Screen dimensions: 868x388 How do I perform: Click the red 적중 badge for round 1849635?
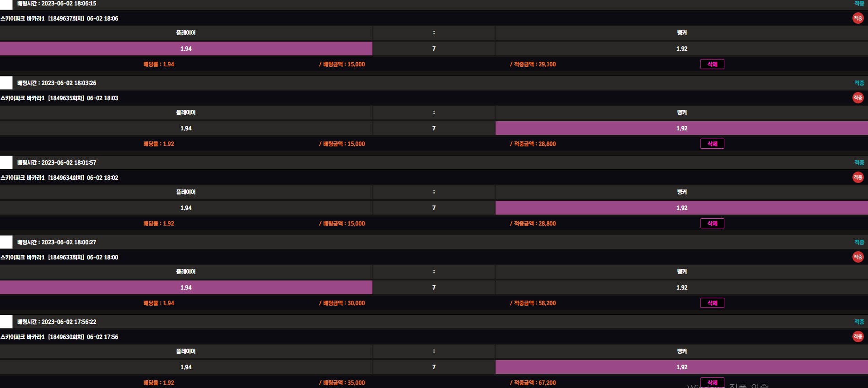(857, 98)
